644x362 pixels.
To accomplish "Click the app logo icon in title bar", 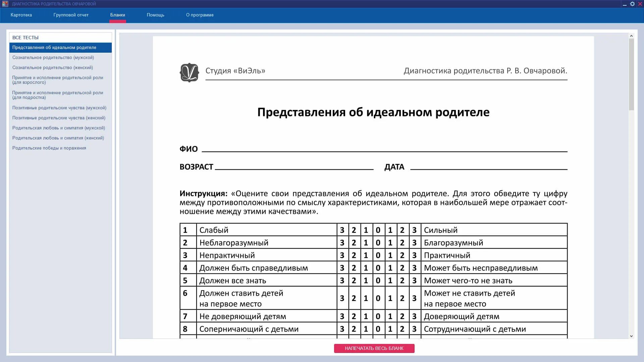I will coord(5,4).
